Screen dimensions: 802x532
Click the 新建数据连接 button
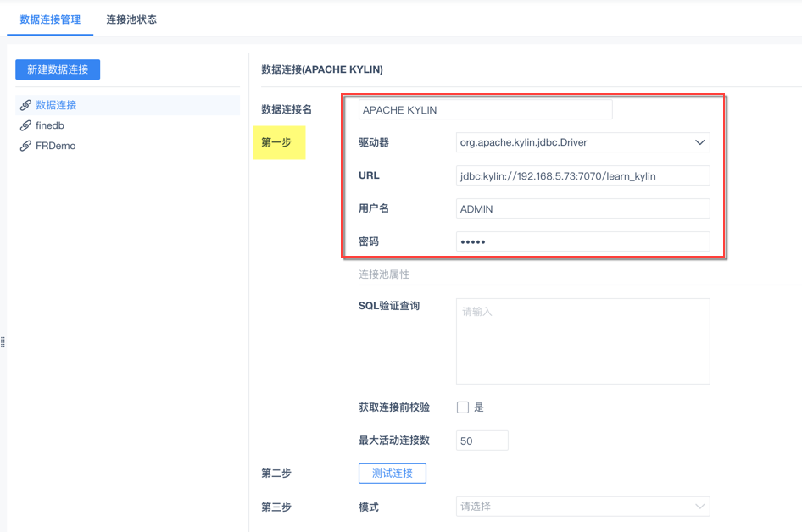click(58, 69)
